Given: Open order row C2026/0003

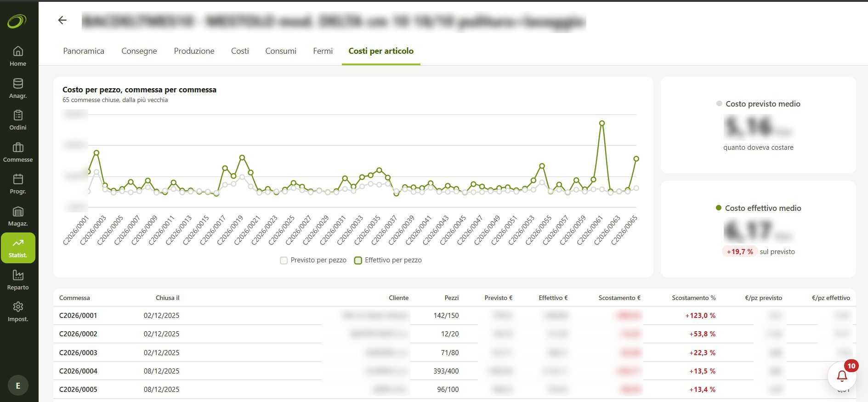Looking at the screenshot, I should click(x=454, y=352).
